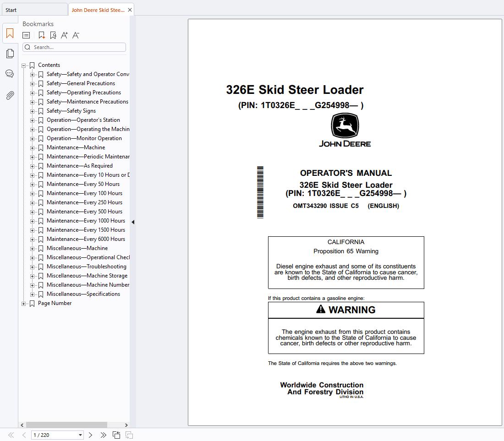Screen dimensions: 504x441
Task: Click the bookmark Search field
Action: [x=74, y=47]
